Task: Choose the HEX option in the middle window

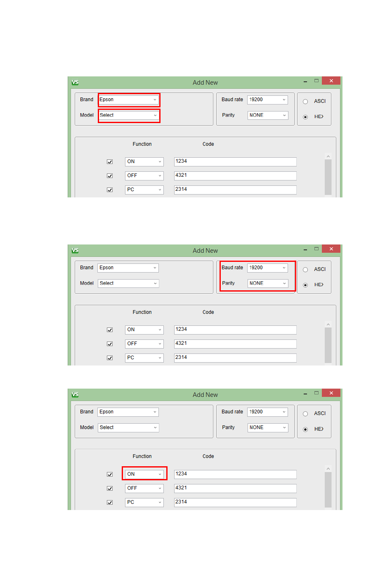Action: click(x=305, y=285)
